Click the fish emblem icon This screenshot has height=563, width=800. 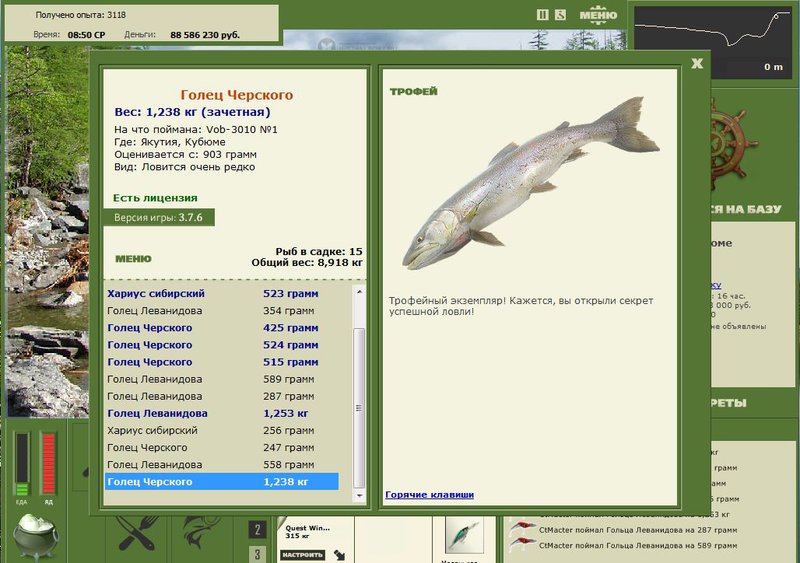pos(201,532)
